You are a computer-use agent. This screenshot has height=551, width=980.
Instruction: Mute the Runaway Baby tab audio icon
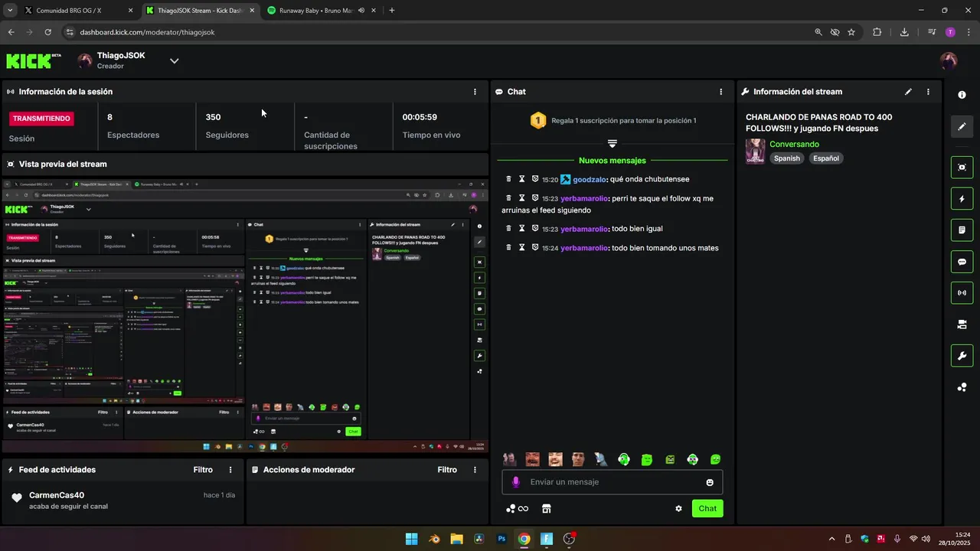(361, 11)
